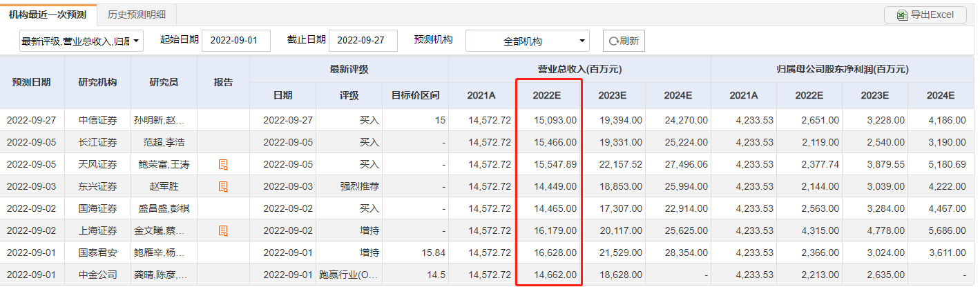Viewport: 980px width, 287px height.
Task: Click the 研究机构 column header
Action: (x=97, y=82)
